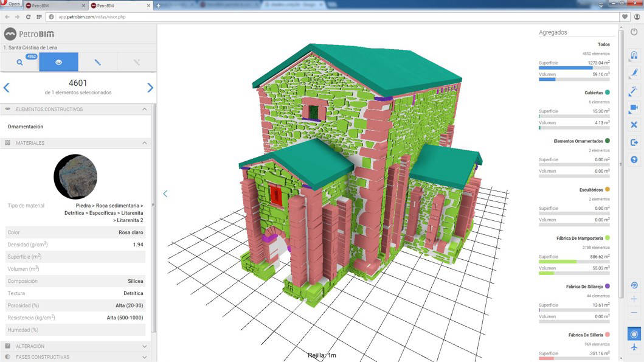644x362 pixels.
Task: Toggle the airplane fly mode button
Action: click(634, 347)
